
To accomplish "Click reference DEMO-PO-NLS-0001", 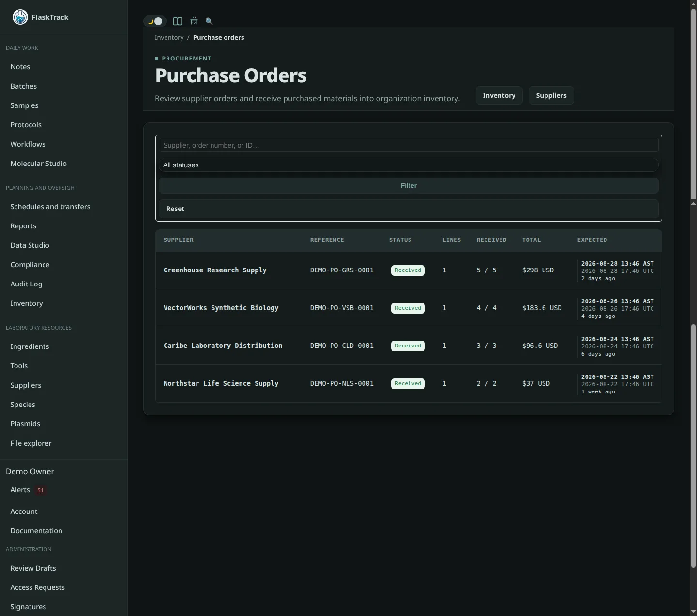I will (x=342, y=383).
